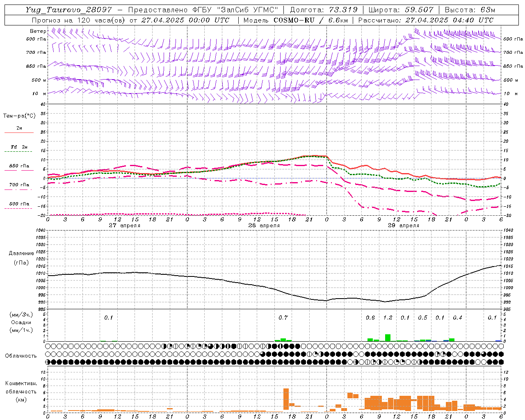Click the Давление pressure panel label
Viewport: 525px width, 420px height.
tap(21, 253)
